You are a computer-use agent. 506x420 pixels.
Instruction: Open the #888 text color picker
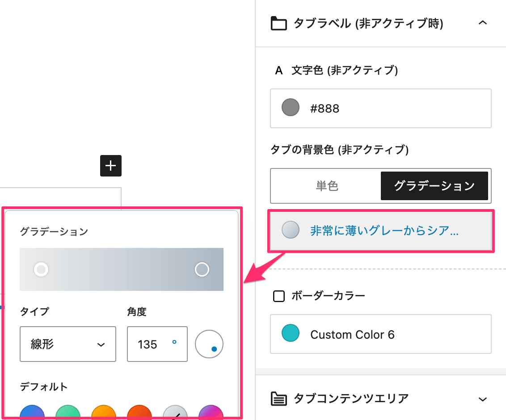[x=380, y=108]
